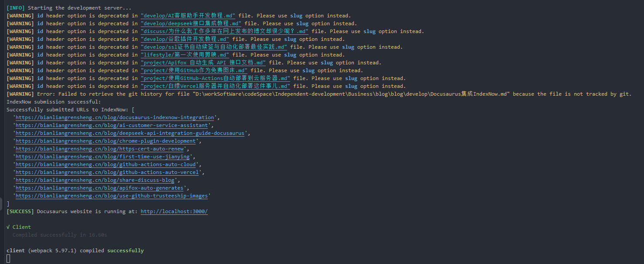Open the docusaurus-indexnow-integration blog URL

click(x=115, y=117)
